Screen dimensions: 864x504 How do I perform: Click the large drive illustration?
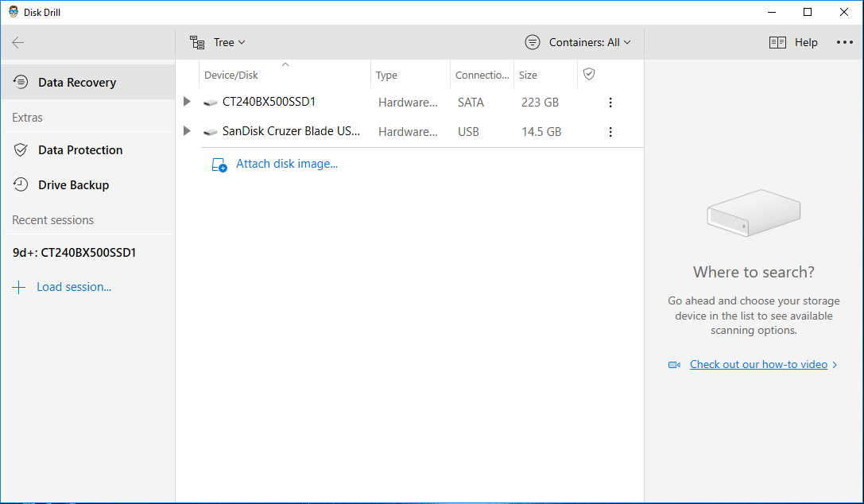(x=753, y=212)
